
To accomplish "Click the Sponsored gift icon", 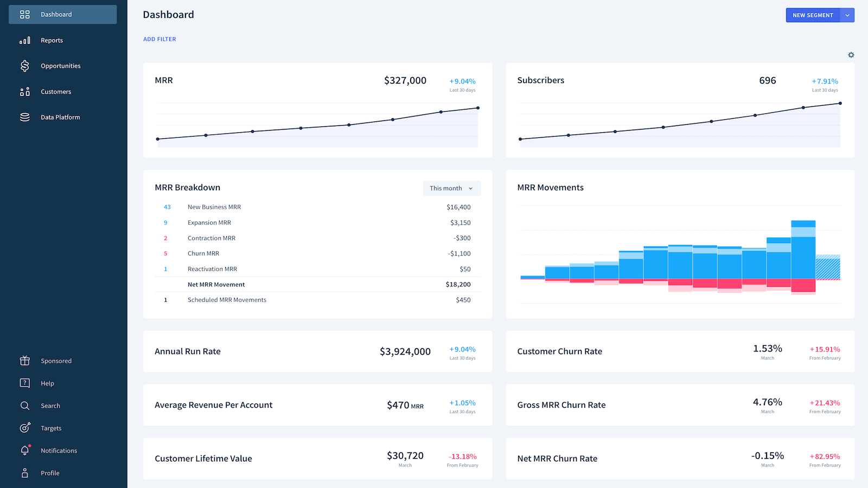I will coord(25,361).
